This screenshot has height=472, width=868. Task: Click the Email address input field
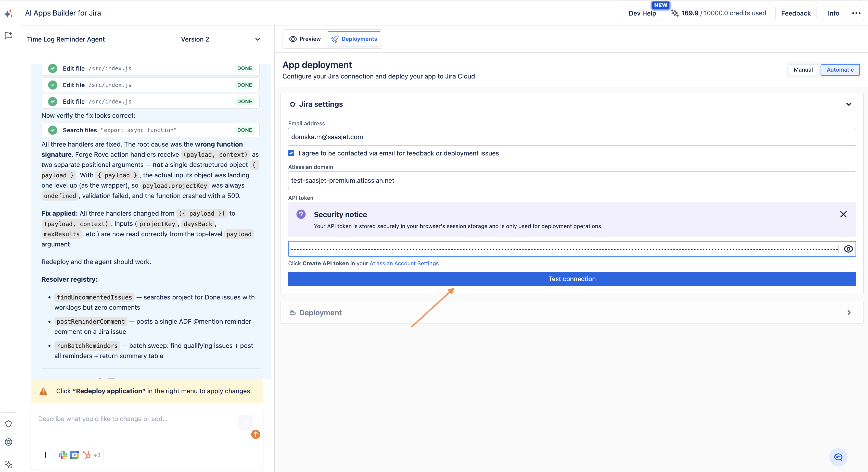point(572,137)
